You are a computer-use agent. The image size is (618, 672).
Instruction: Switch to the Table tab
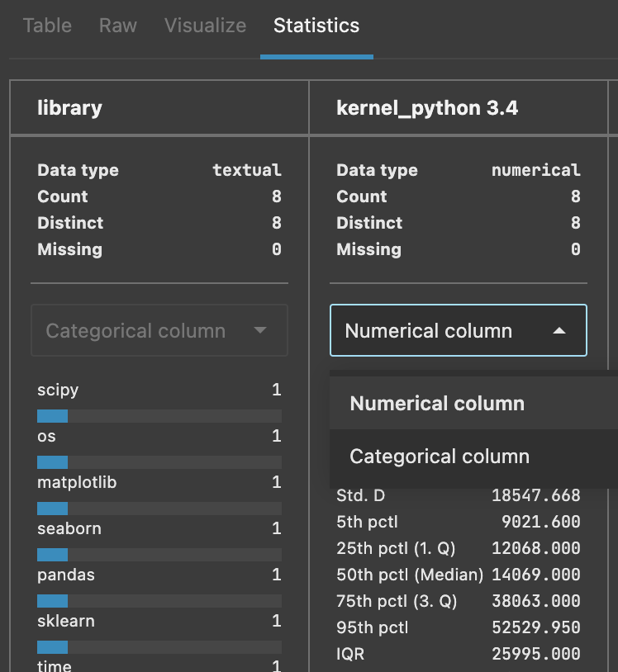pos(47,26)
